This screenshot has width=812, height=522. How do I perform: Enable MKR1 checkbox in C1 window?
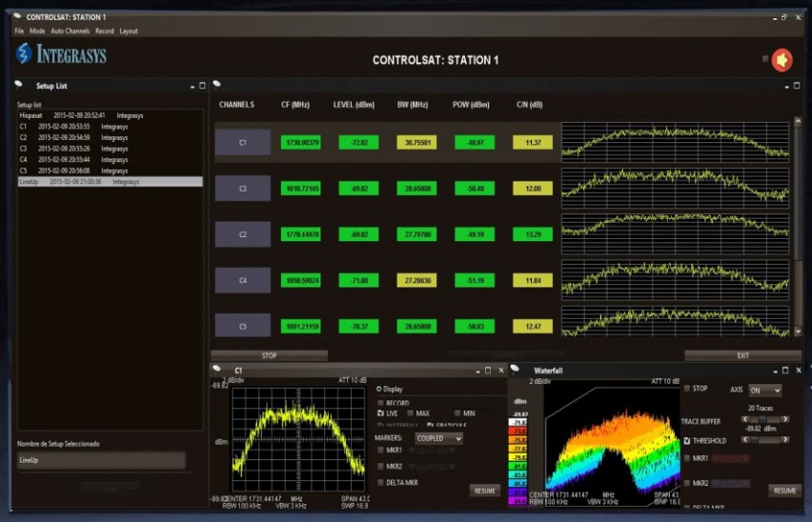[x=380, y=451]
